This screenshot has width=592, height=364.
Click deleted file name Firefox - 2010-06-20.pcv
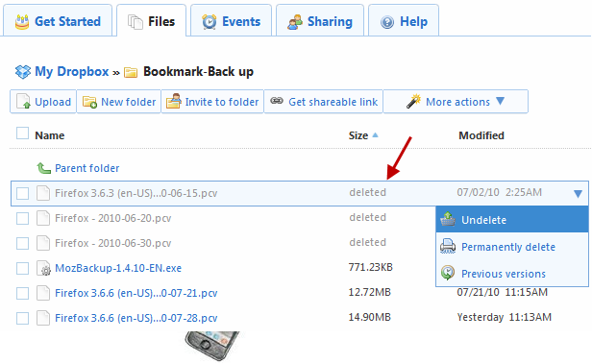pyautogui.click(x=113, y=218)
